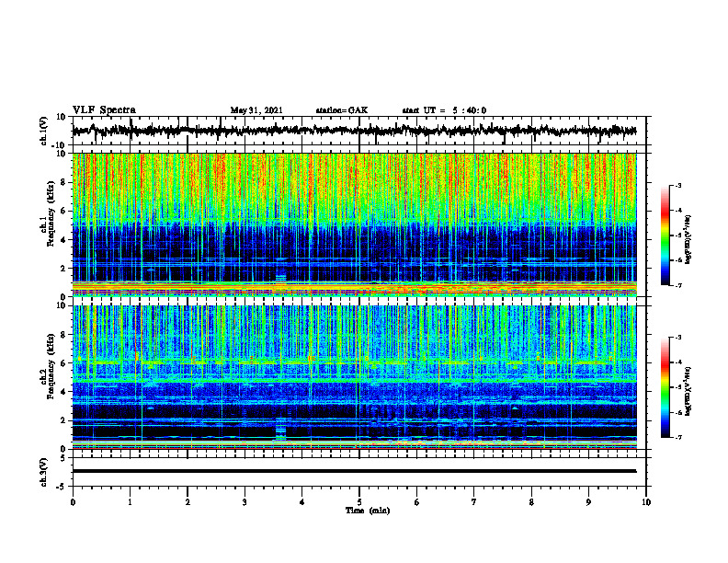Click time axis tick label "0"
Viewport: 728px width, 563px height.
pyautogui.click(x=73, y=502)
